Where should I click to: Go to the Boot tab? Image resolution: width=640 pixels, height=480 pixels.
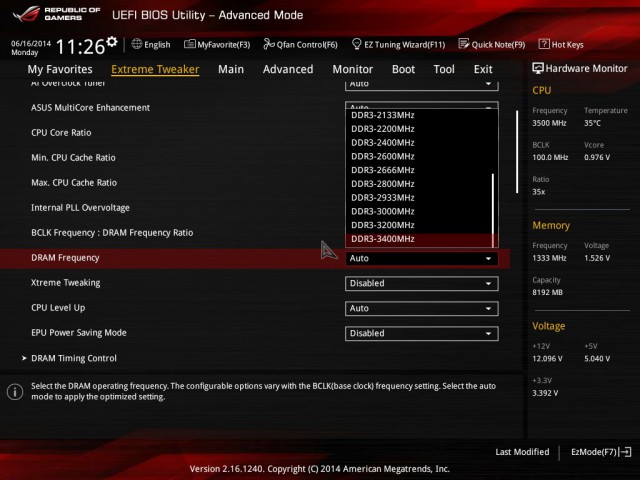pyautogui.click(x=403, y=69)
